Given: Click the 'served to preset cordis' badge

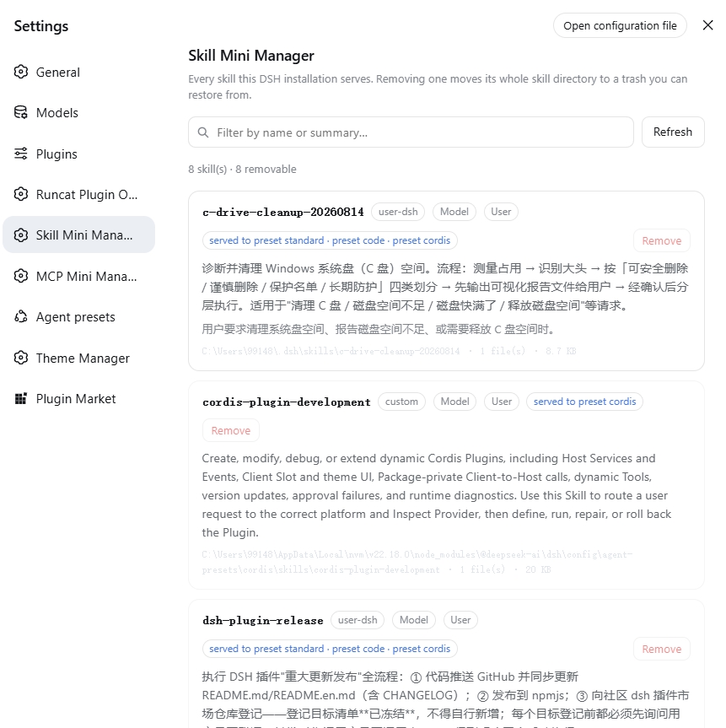Looking at the screenshot, I should click(x=584, y=402).
